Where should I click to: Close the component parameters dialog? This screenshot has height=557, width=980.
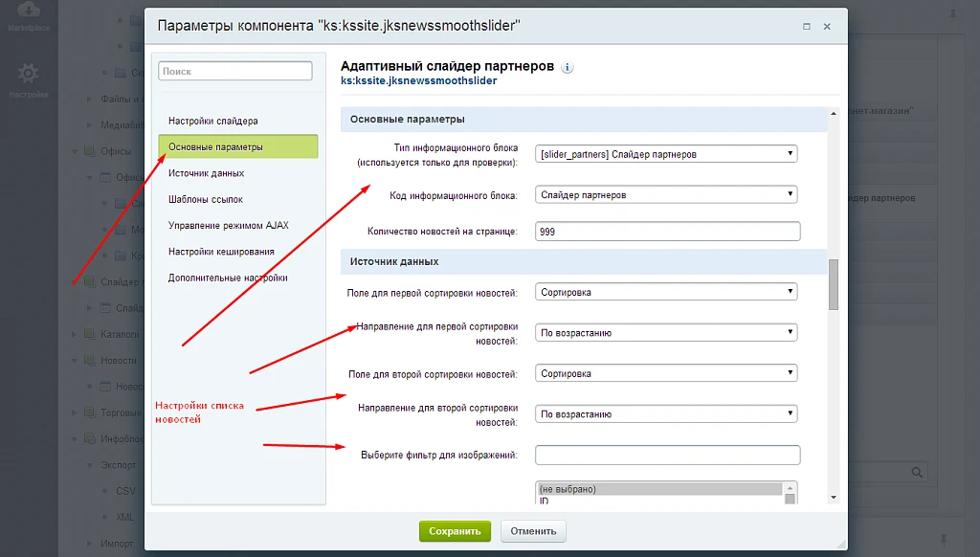(827, 26)
